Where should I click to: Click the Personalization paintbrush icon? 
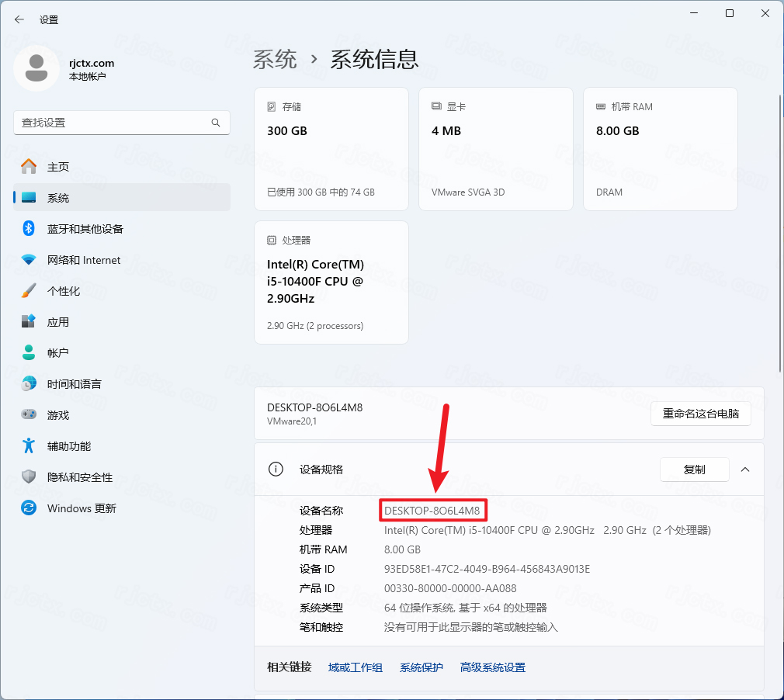click(x=29, y=290)
